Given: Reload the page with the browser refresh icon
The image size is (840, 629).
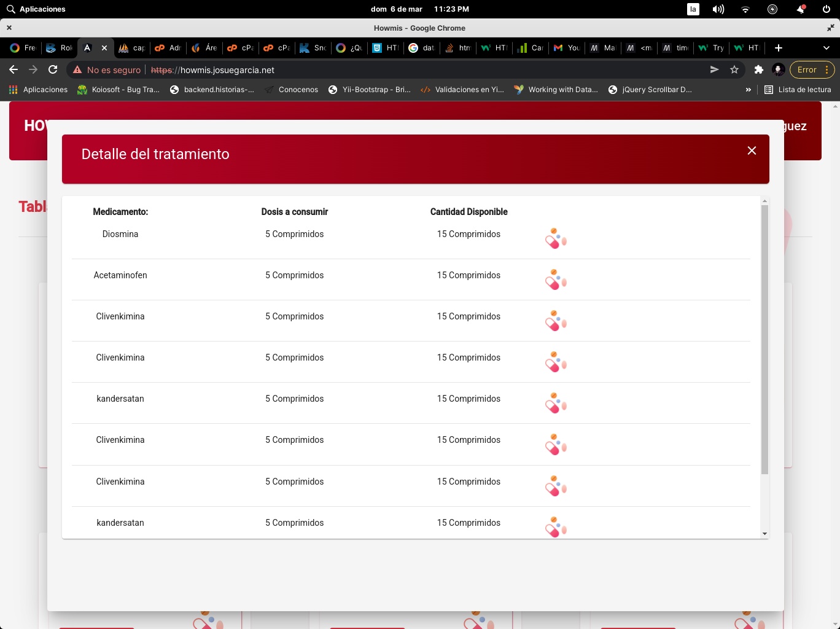Looking at the screenshot, I should pos(53,69).
